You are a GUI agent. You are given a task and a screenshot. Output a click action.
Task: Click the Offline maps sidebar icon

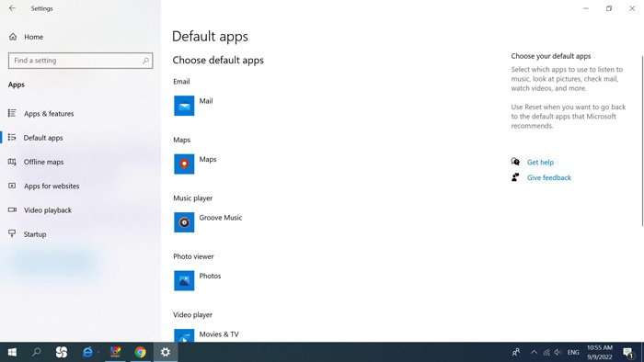coord(12,162)
